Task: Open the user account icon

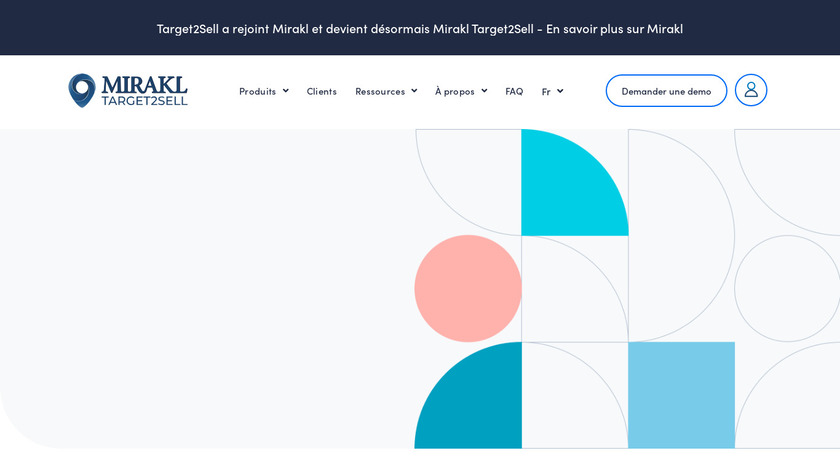Action: coord(751,90)
